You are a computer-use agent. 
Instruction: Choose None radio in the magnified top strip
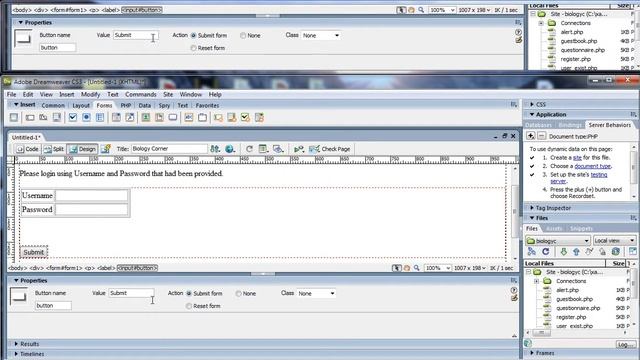(243, 36)
